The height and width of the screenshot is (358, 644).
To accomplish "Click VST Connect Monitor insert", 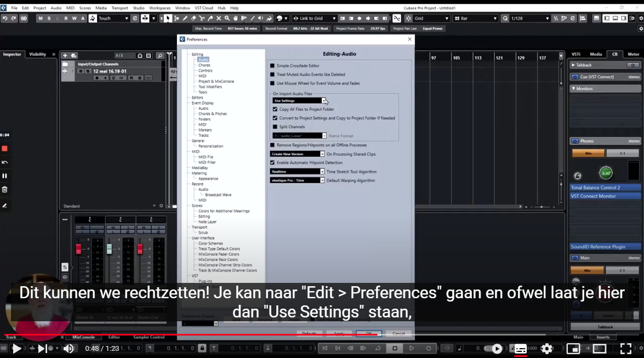I will pyautogui.click(x=606, y=196).
